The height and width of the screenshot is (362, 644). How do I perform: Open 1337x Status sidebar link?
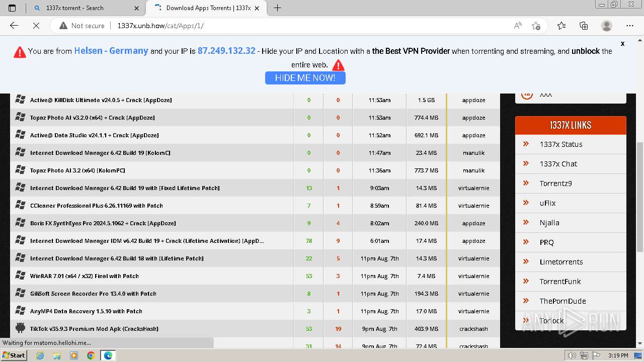click(x=561, y=144)
